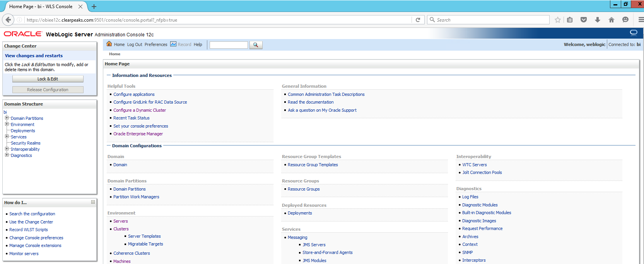Open Record WLST Scripts help link

[29, 230]
